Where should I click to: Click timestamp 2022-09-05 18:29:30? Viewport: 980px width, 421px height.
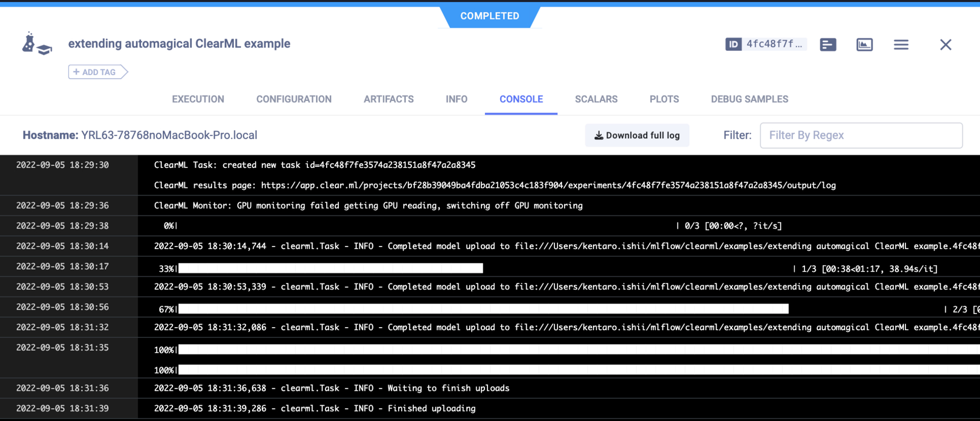[x=62, y=165]
